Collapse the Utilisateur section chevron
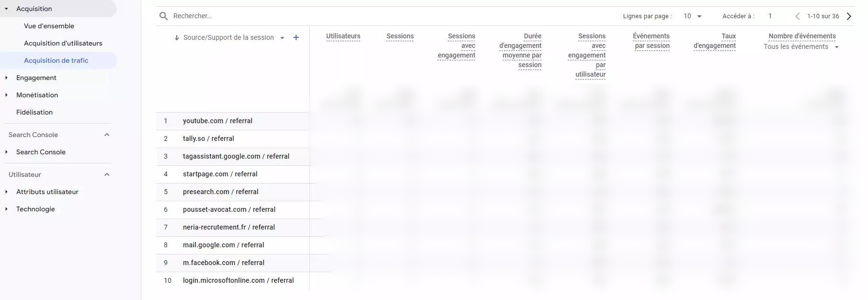Image resolution: width=868 pixels, height=300 pixels. point(107,174)
